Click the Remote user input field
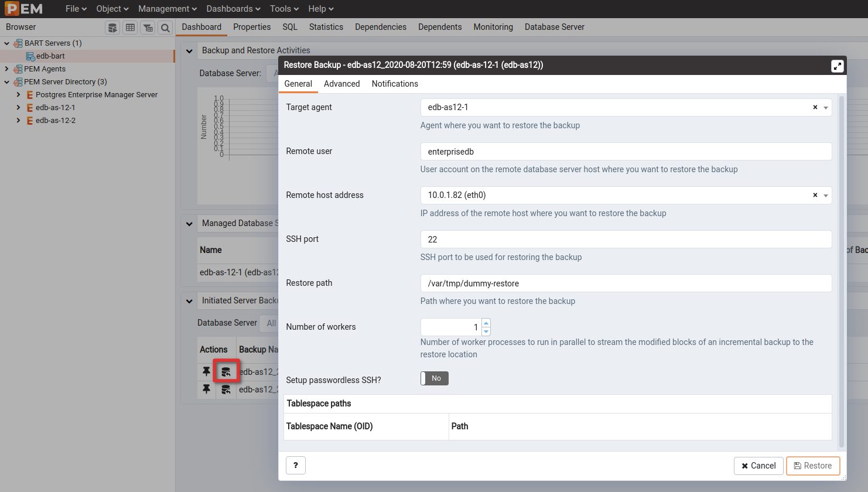Image resolution: width=868 pixels, height=492 pixels. [x=626, y=151]
